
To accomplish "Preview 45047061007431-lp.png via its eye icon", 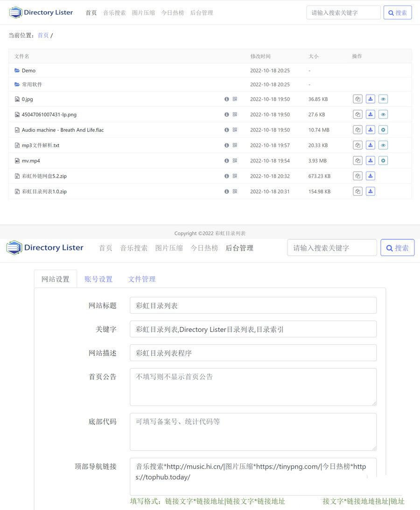I will [383, 114].
